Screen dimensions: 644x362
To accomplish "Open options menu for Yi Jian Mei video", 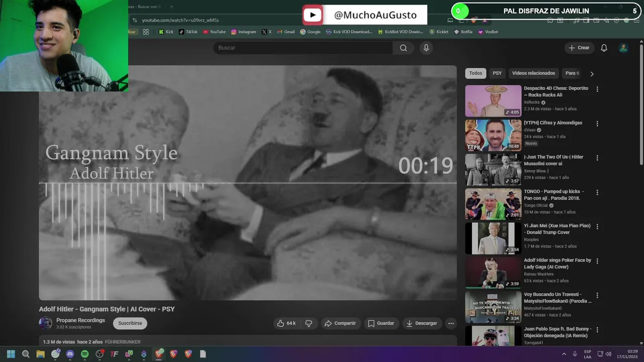I will coord(597,227).
